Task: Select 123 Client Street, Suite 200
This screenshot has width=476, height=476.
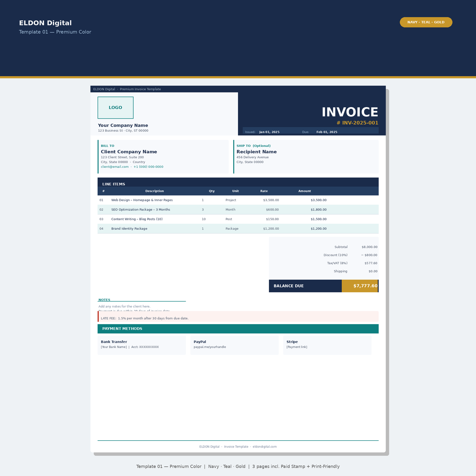Action: [x=122, y=157]
